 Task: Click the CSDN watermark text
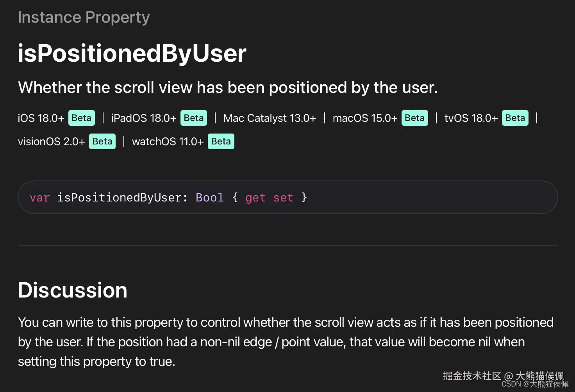point(534,384)
